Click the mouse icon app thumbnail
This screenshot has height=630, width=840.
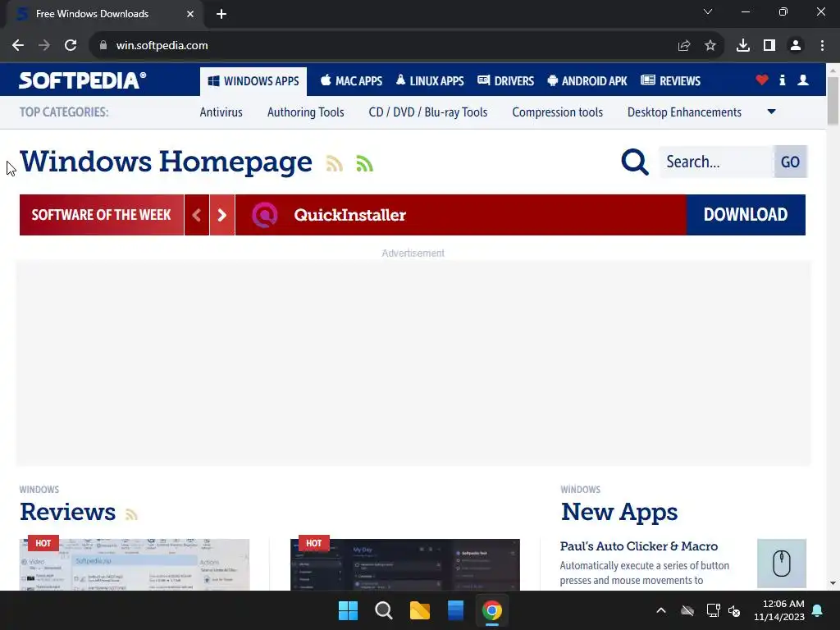pyautogui.click(x=782, y=564)
